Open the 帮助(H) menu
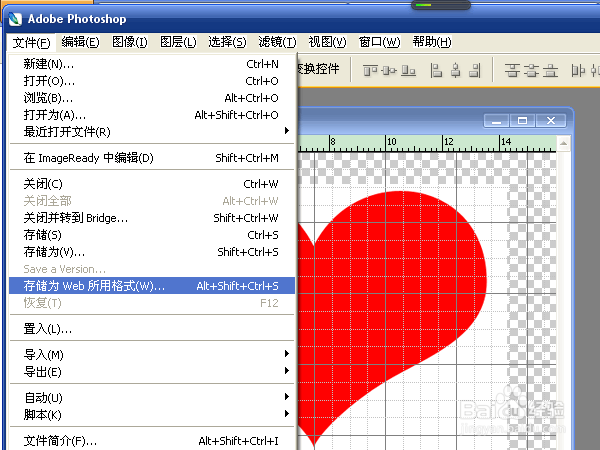The height and width of the screenshot is (450, 600). (x=432, y=42)
